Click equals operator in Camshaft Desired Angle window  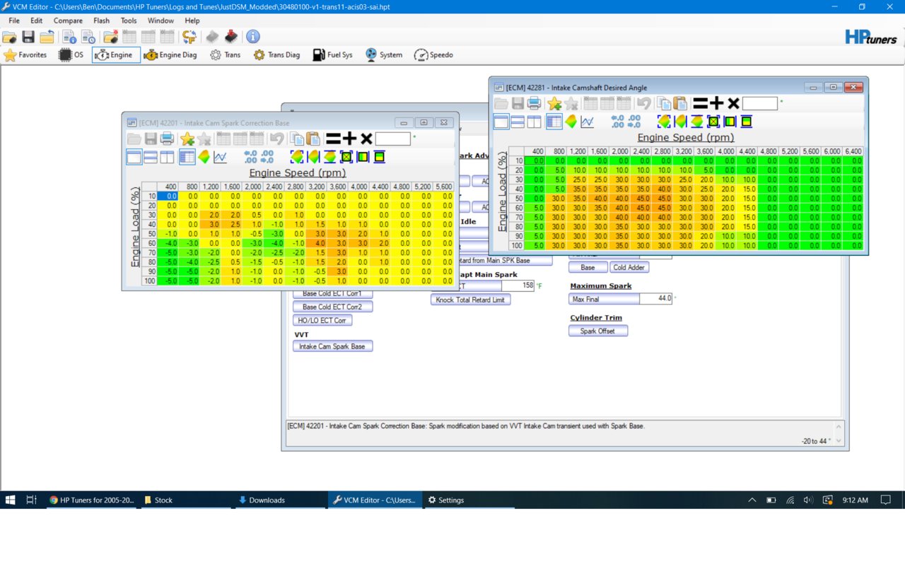click(700, 103)
